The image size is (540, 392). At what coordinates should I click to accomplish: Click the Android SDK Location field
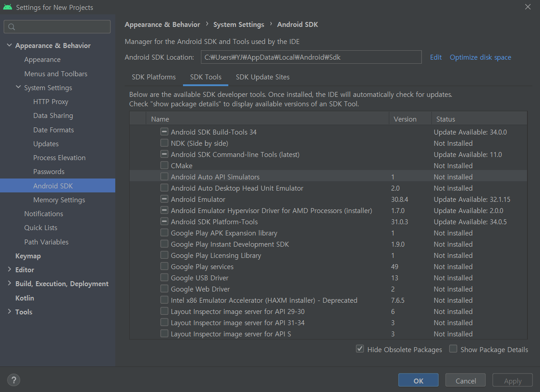click(x=311, y=57)
